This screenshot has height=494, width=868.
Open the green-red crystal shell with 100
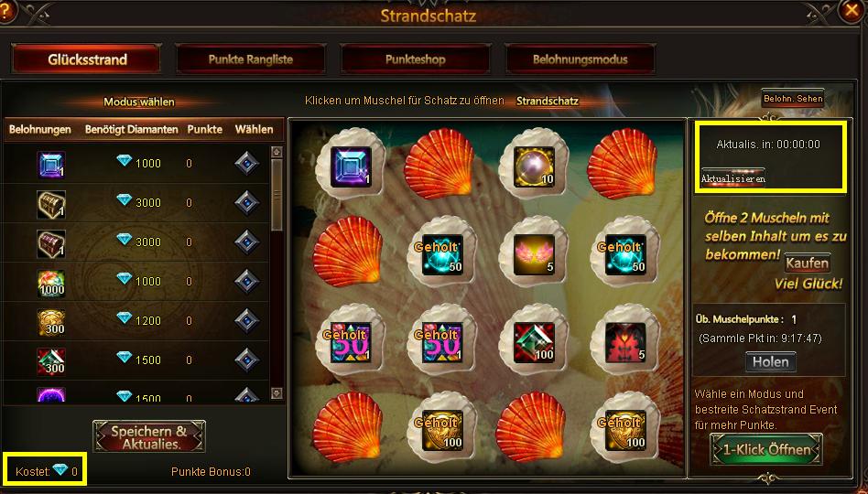[x=534, y=341]
